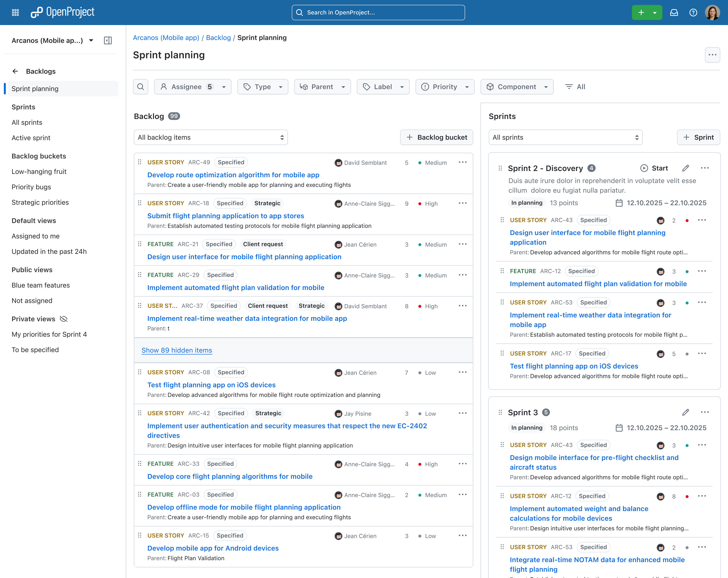Image resolution: width=728 pixels, height=578 pixels.
Task: Toggle visibility of Private views
Action: [x=64, y=319]
